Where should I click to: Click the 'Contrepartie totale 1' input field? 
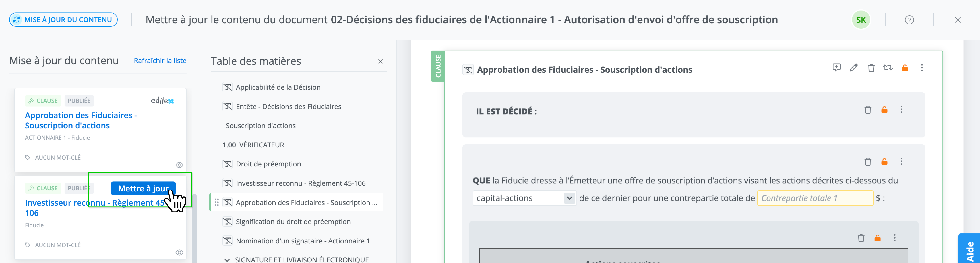coord(815,198)
